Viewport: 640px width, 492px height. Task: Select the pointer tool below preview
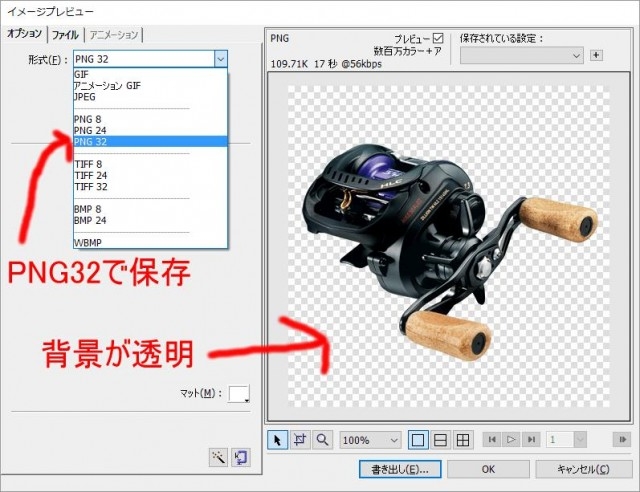tap(278, 440)
